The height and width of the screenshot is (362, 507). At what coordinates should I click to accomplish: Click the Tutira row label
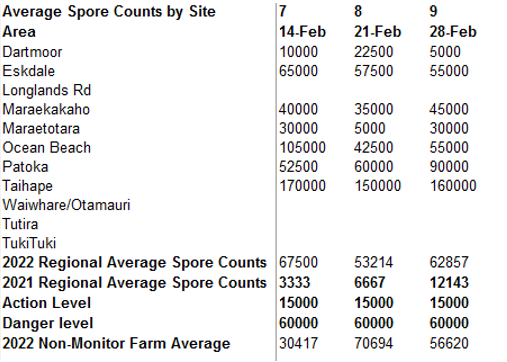pyautogui.click(x=20, y=224)
